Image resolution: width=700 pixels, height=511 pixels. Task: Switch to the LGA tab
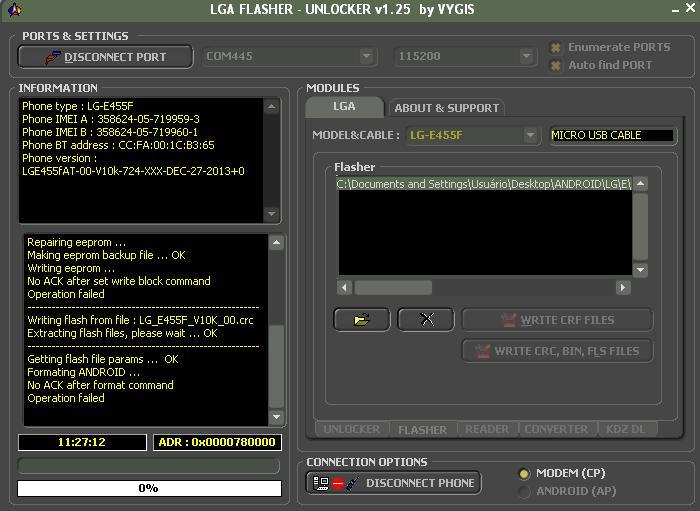tap(344, 107)
